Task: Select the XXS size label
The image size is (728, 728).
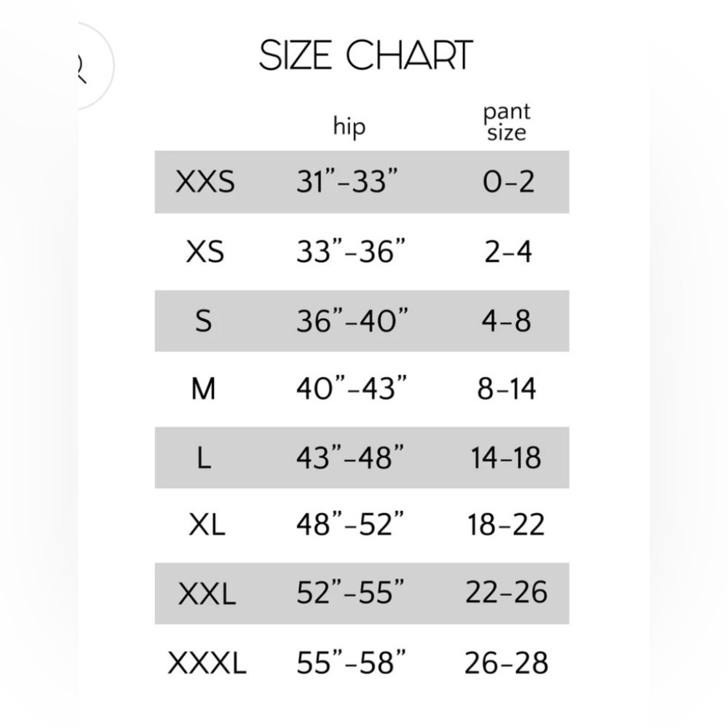Action: point(205,181)
